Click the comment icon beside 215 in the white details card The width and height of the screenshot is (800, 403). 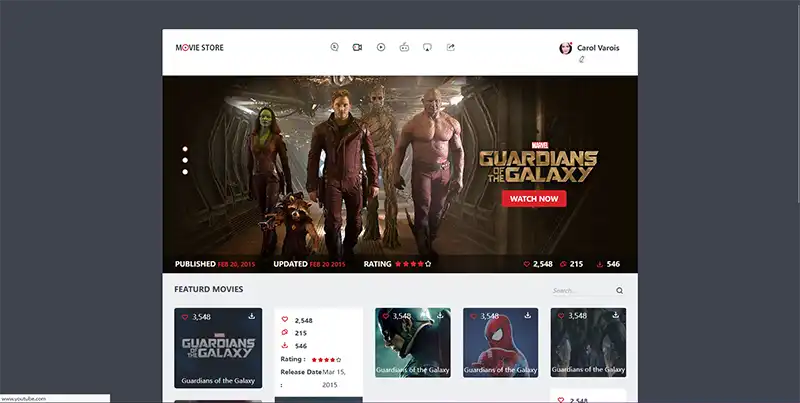(x=285, y=332)
